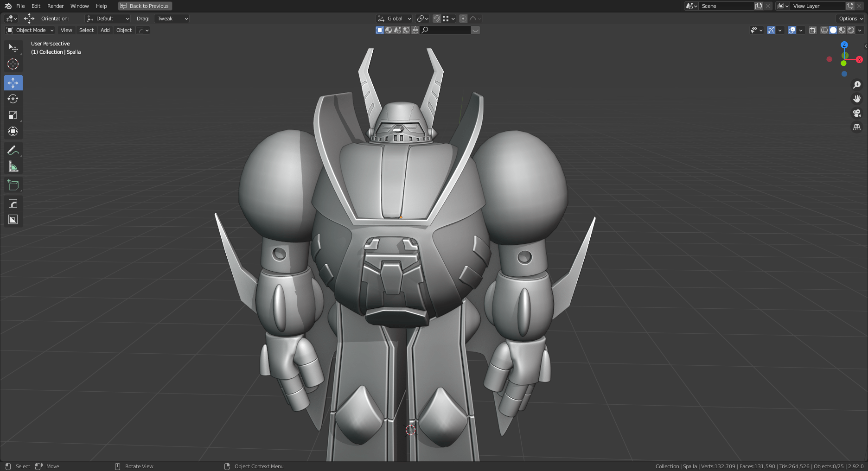Click the hand pan-view gizmo
868x471 pixels.
click(857, 99)
